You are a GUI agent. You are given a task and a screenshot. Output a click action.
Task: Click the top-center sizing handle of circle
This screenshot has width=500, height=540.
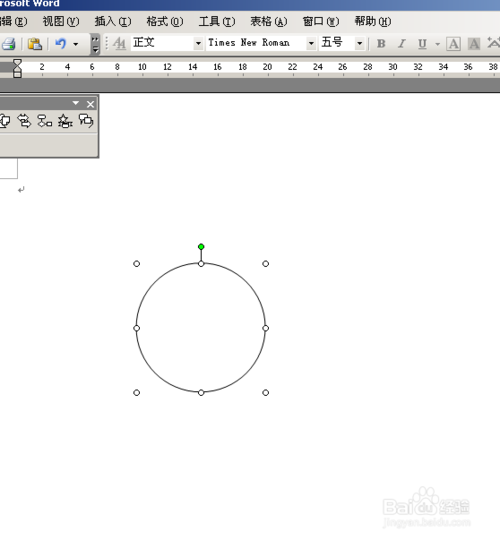[201, 264]
